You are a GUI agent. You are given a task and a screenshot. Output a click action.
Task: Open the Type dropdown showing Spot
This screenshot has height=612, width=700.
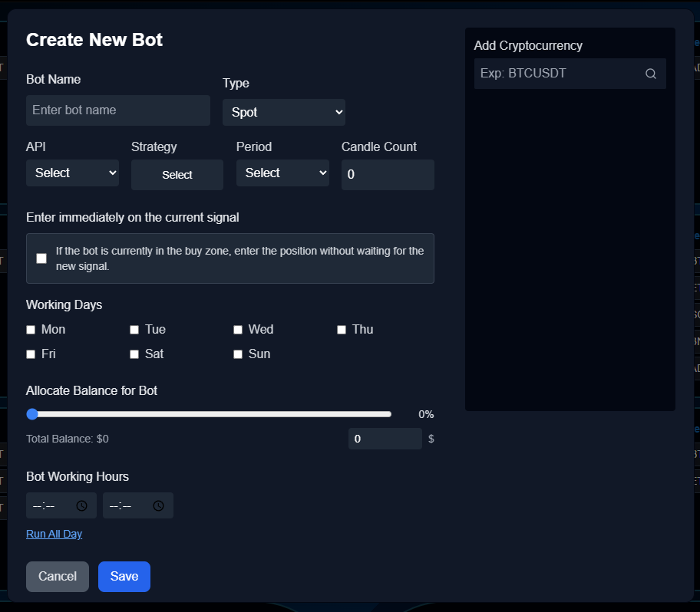point(284,113)
